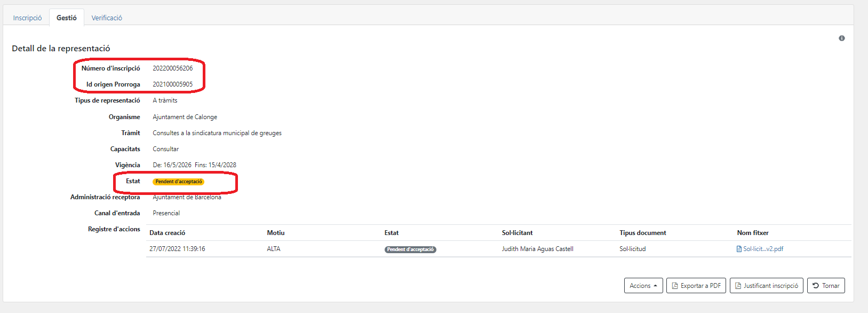
Task: Click the Justificant inscripció button
Action: coord(766,286)
